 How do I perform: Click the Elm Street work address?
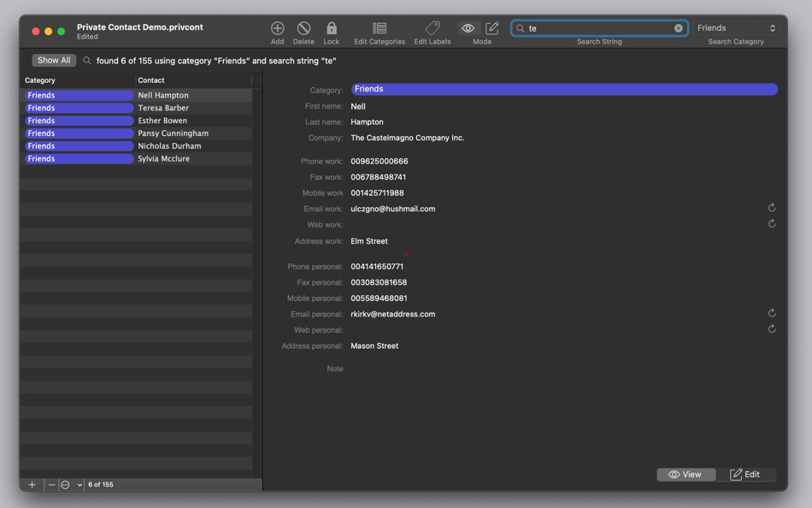[368, 241]
